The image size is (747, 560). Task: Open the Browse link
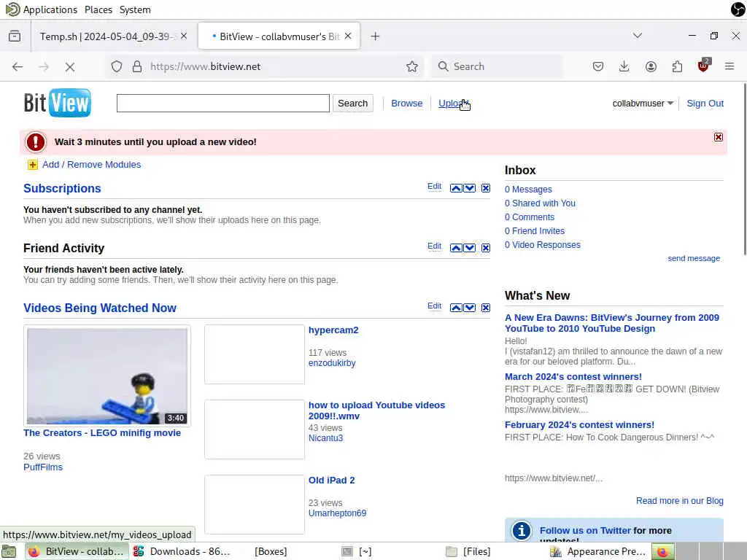tap(407, 104)
